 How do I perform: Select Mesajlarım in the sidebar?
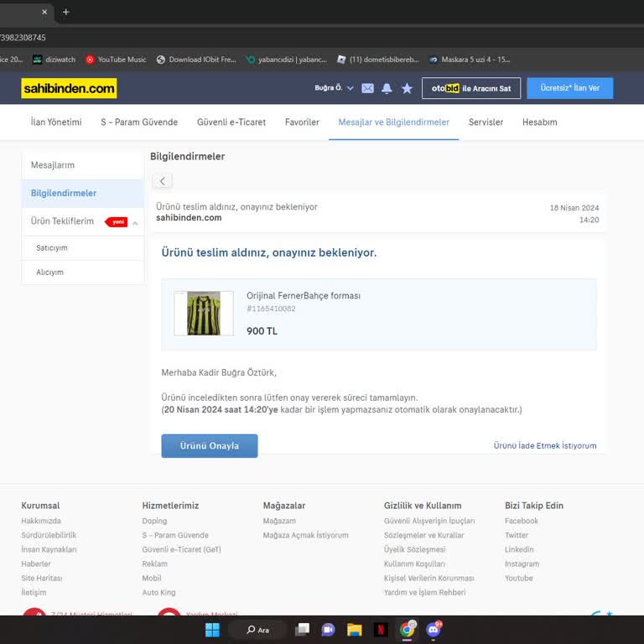click(53, 165)
